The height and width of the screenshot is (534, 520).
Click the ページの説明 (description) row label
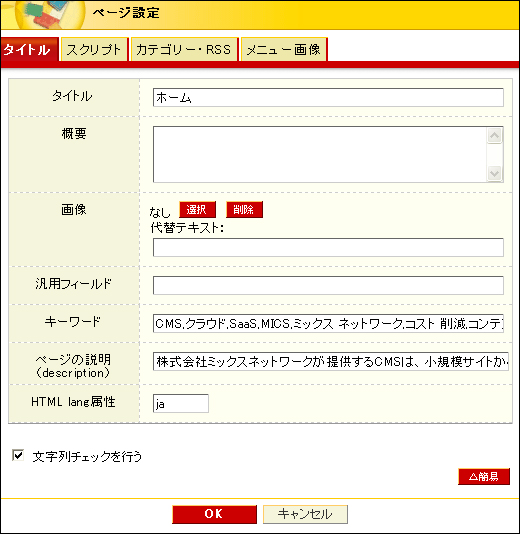(73, 366)
